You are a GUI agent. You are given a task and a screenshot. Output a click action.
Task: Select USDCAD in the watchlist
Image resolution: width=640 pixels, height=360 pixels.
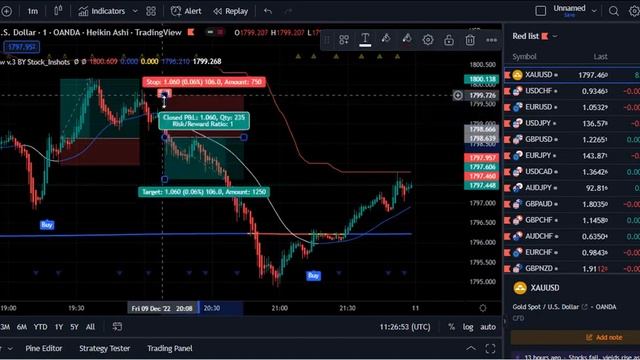coord(572,171)
